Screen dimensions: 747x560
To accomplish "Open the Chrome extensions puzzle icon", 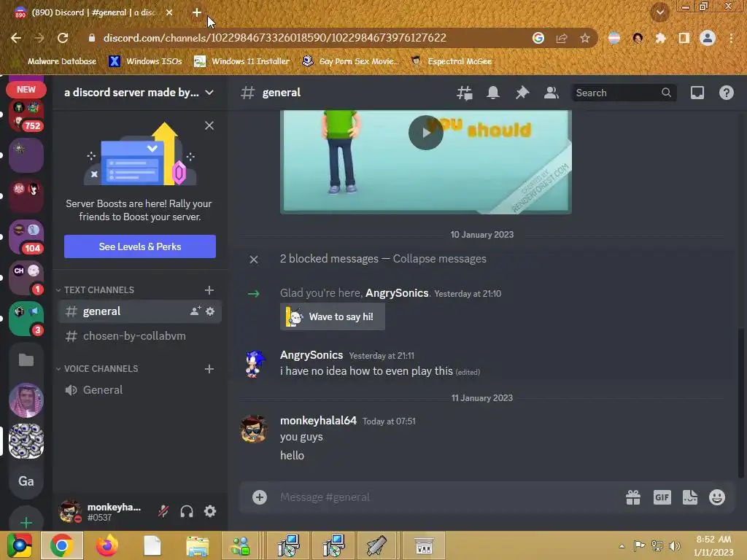I will [660, 38].
